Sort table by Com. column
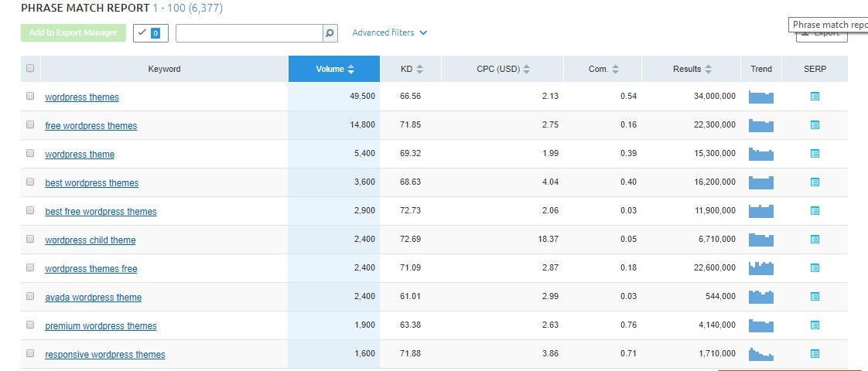This screenshot has height=371, width=868. (x=603, y=69)
